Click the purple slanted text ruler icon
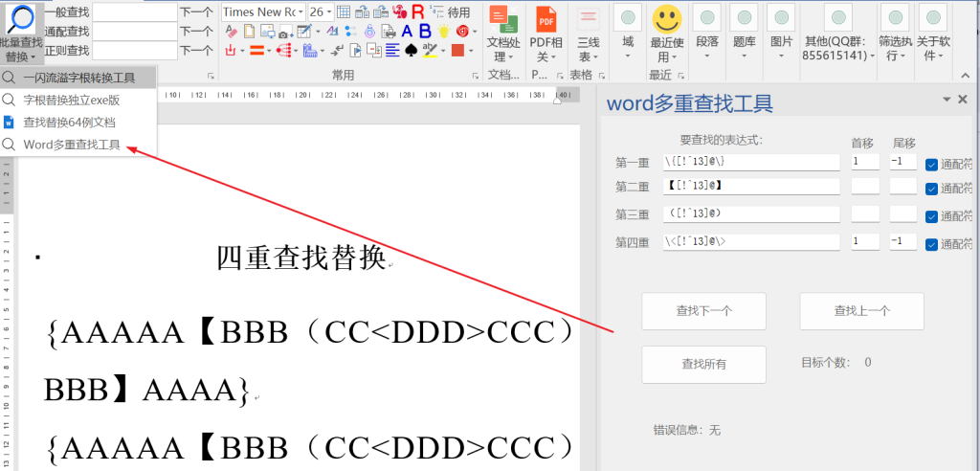This screenshot has height=471, width=980. 332,31
